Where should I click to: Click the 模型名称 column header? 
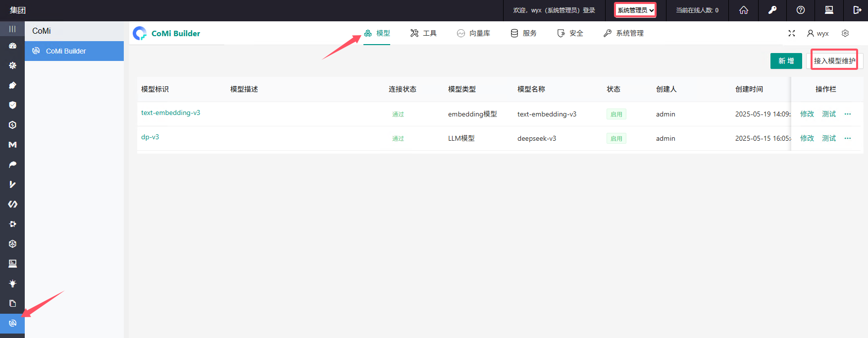coord(531,89)
